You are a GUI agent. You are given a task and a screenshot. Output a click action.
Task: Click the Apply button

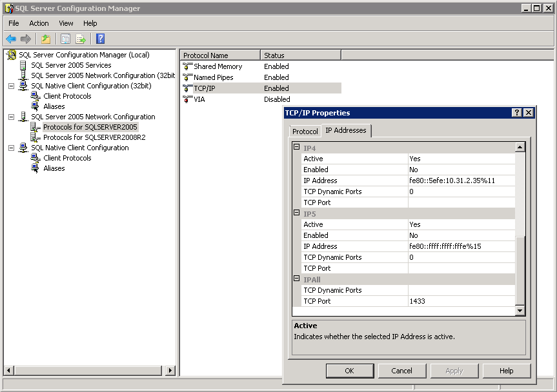[x=454, y=371]
